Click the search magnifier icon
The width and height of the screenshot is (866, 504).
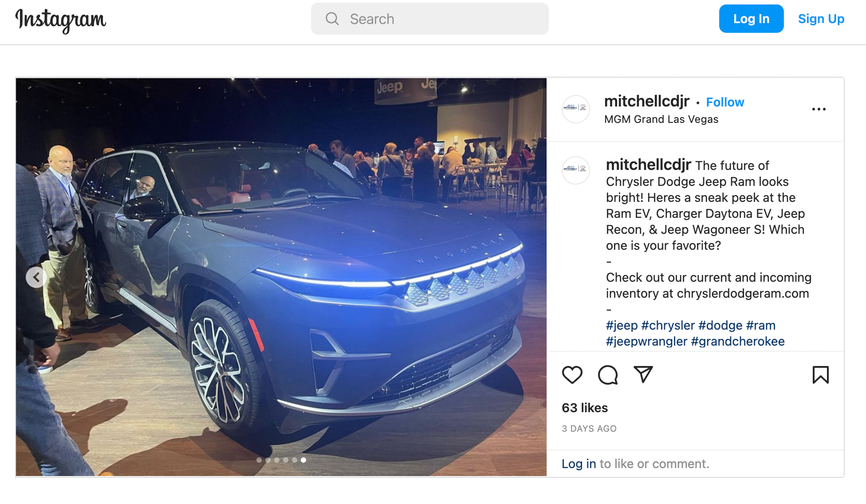point(332,19)
